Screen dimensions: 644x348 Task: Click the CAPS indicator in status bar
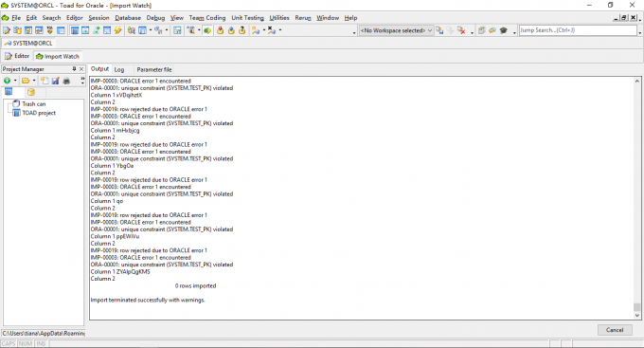(x=9, y=343)
